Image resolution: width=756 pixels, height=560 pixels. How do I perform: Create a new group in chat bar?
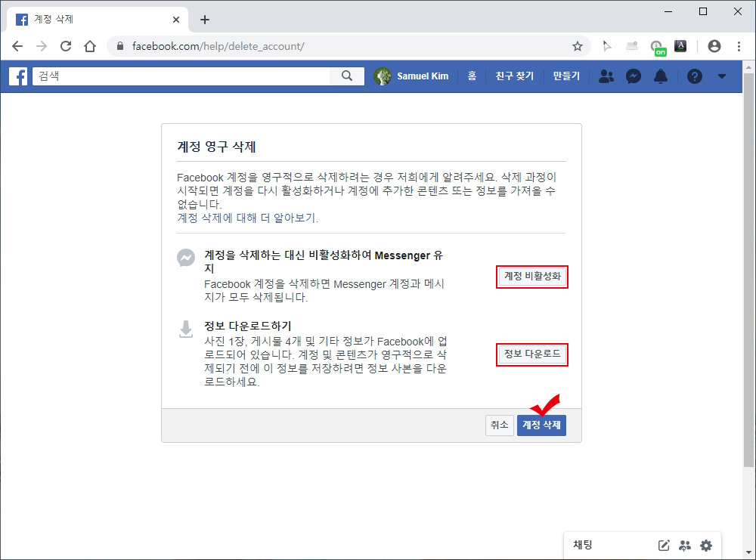coord(685,546)
